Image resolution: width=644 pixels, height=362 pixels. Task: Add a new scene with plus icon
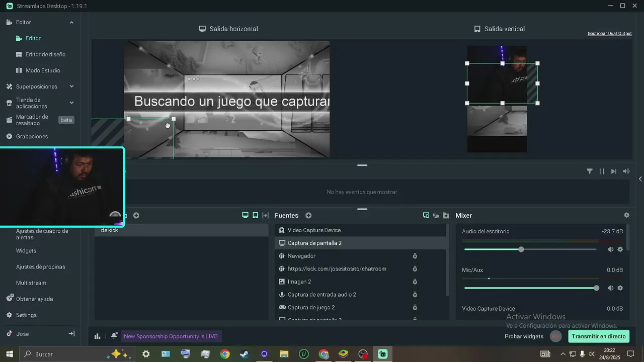click(x=136, y=215)
